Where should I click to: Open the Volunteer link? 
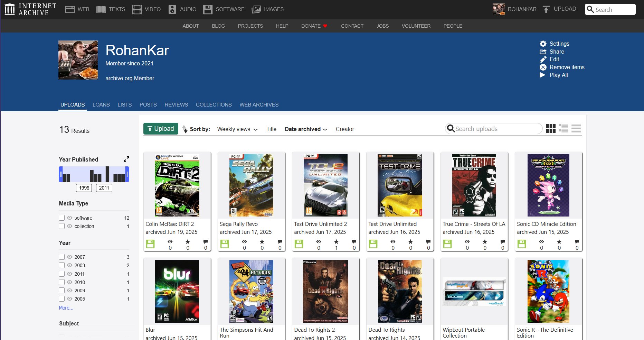pos(416,26)
